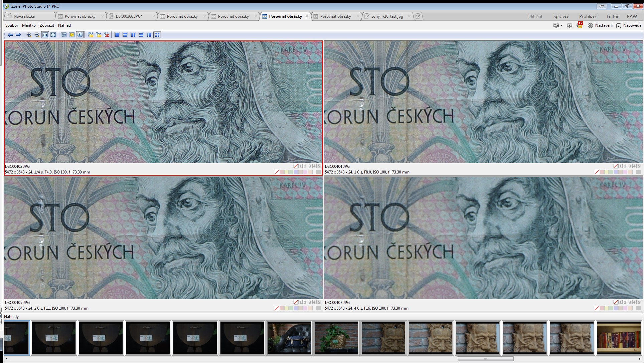
Task: Open the Měřítko menu
Action: click(x=29, y=25)
